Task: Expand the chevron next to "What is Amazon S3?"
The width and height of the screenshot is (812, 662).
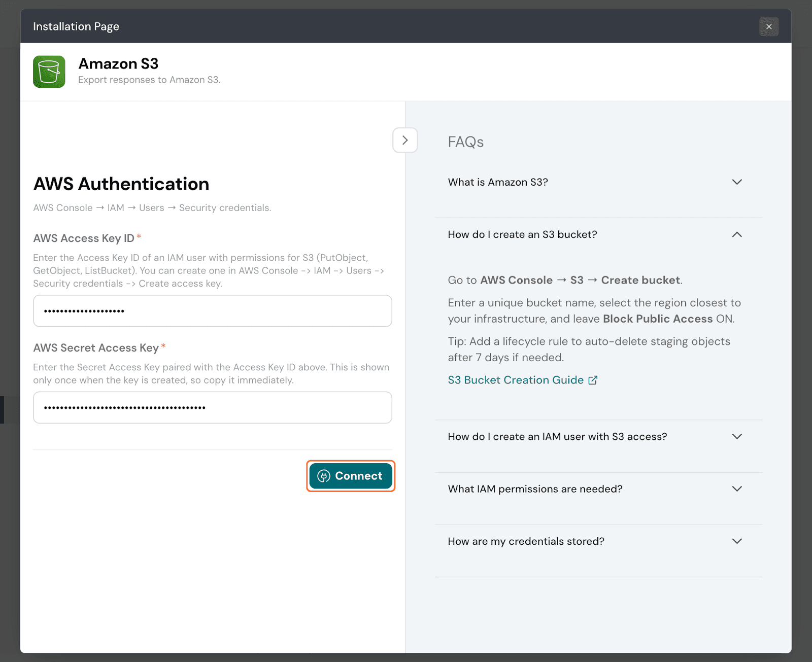Action: (737, 182)
